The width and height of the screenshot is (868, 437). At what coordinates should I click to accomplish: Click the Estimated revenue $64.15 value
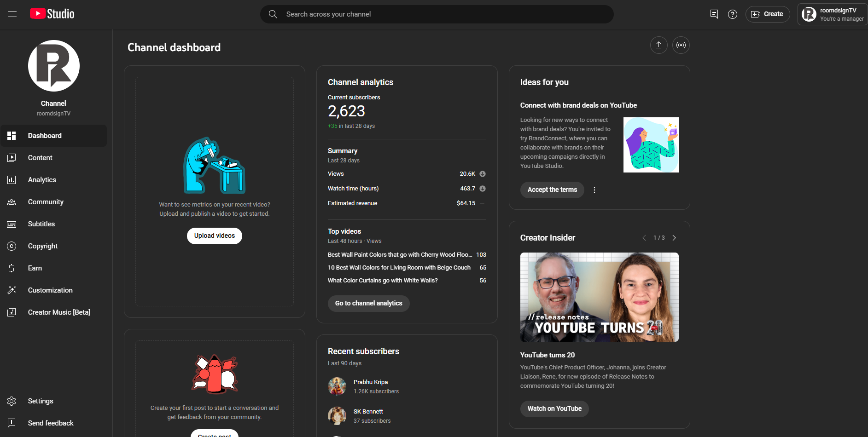pyautogui.click(x=466, y=203)
